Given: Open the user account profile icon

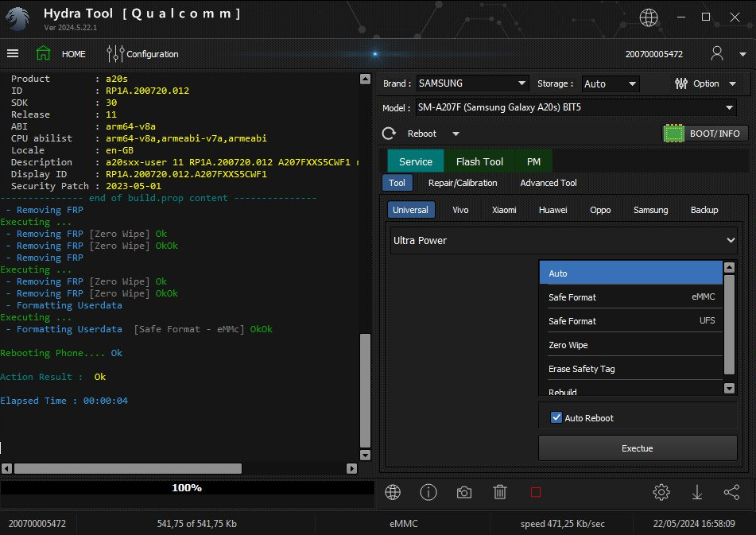Looking at the screenshot, I should click(x=717, y=53).
